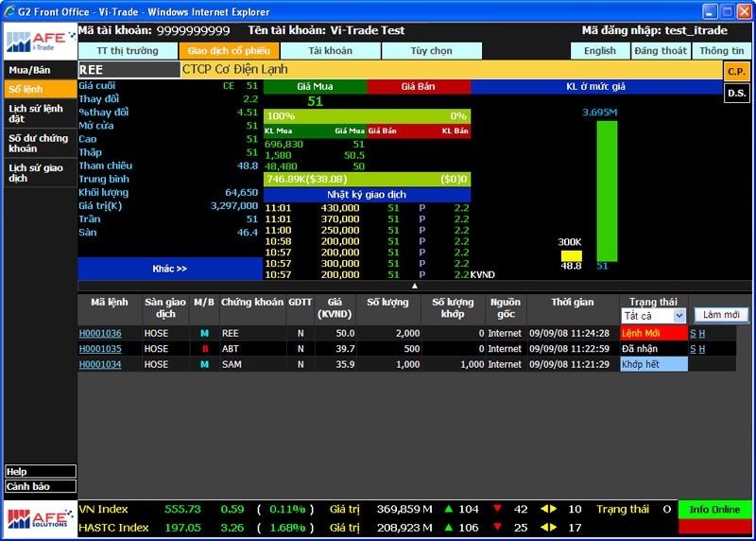This screenshot has height=541, width=756.
Task: Click the H link for order H0001036
Action: pos(701,334)
